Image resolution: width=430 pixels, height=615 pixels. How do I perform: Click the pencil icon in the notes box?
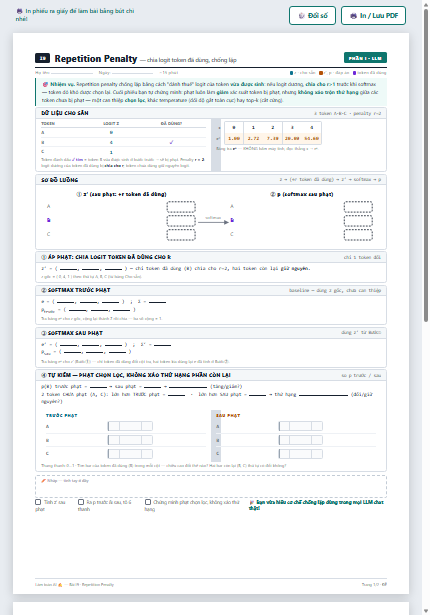[x=44, y=480]
